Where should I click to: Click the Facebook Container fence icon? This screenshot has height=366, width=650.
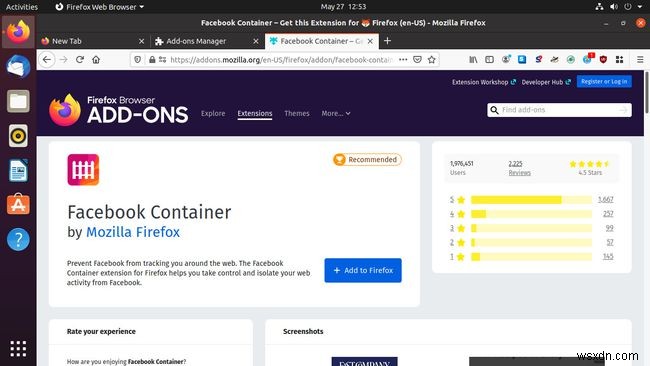click(x=83, y=170)
